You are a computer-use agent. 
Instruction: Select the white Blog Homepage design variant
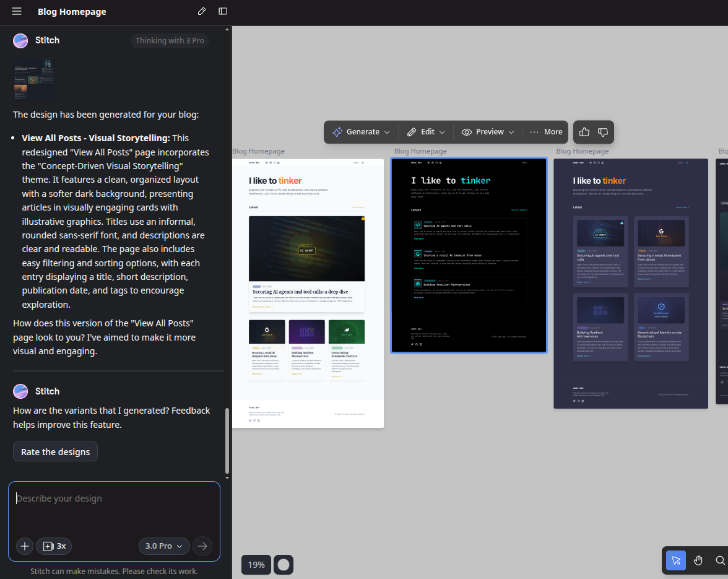coord(308,294)
